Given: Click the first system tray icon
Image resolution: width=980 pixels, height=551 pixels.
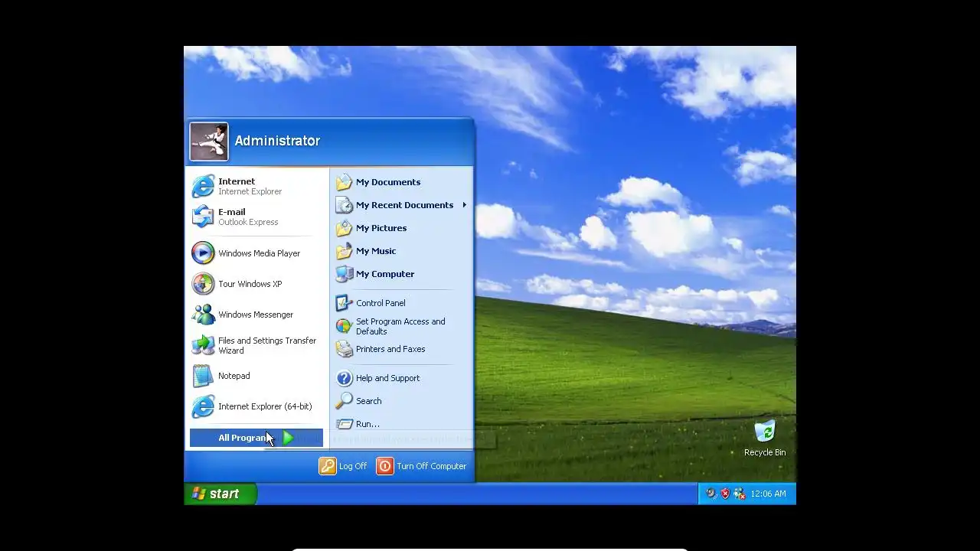Looking at the screenshot, I should pyautogui.click(x=710, y=494).
